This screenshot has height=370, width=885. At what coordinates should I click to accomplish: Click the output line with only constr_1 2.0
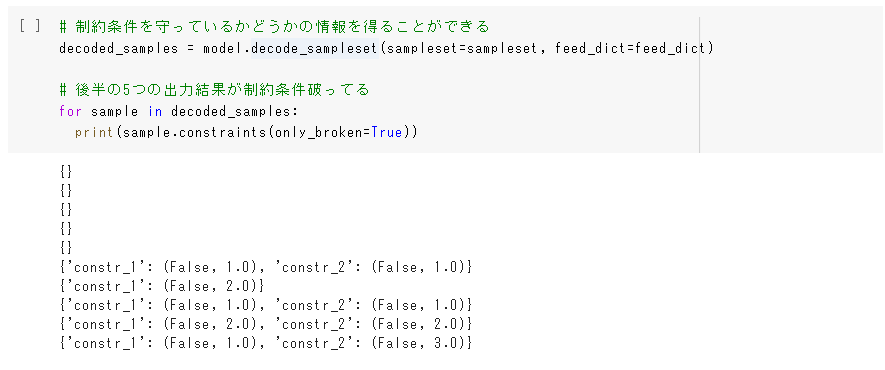click(161, 285)
